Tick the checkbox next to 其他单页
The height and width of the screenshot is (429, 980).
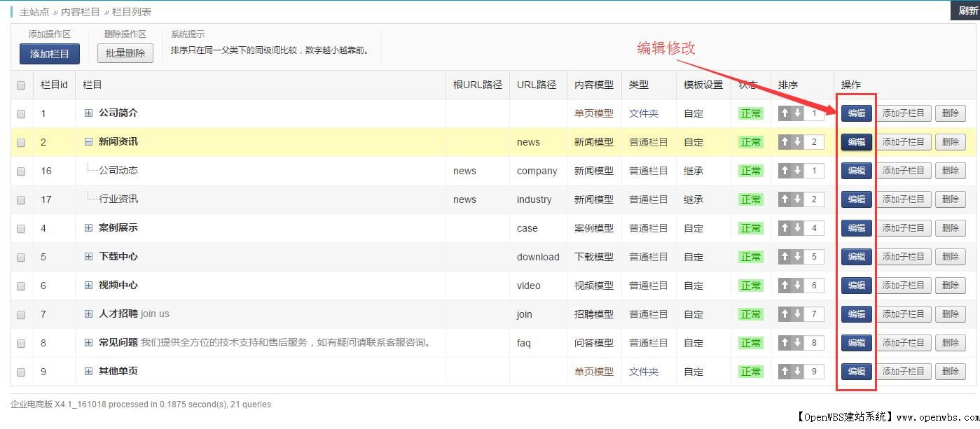(21, 371)
